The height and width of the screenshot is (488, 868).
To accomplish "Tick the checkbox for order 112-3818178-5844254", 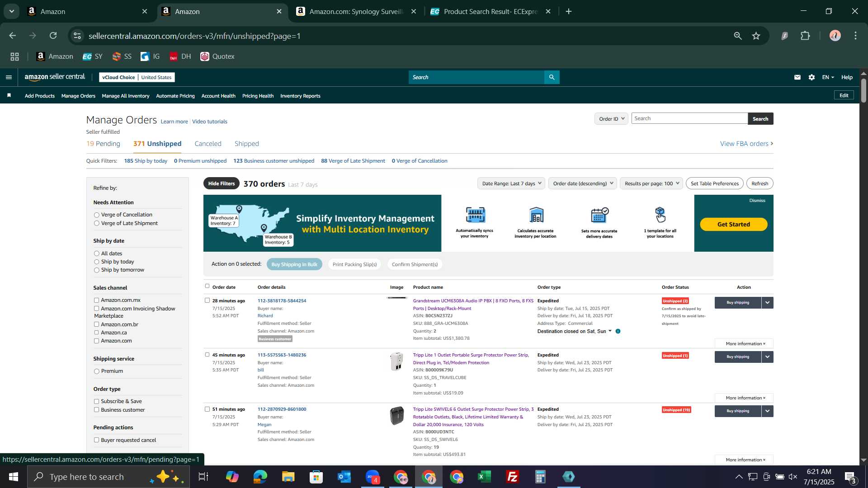I will [208, 300].
